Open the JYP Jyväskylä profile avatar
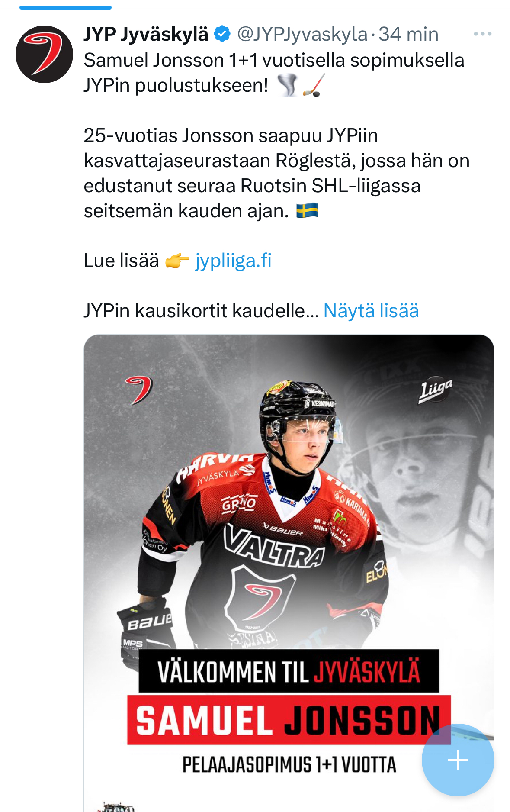The width and height of the screenshot is (510, 812). [x=44, y=54]
